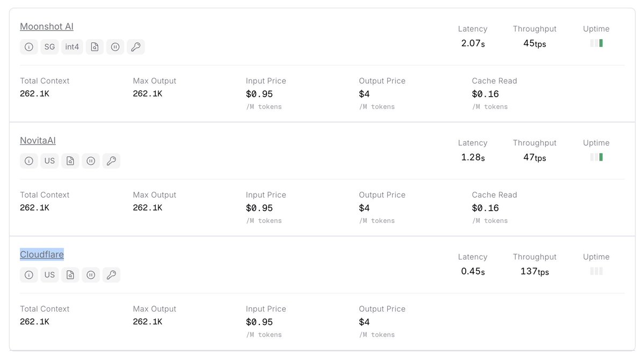Open NovitaAI's document search icon
The image size is (644, 361).
click(x=70, y=161)
